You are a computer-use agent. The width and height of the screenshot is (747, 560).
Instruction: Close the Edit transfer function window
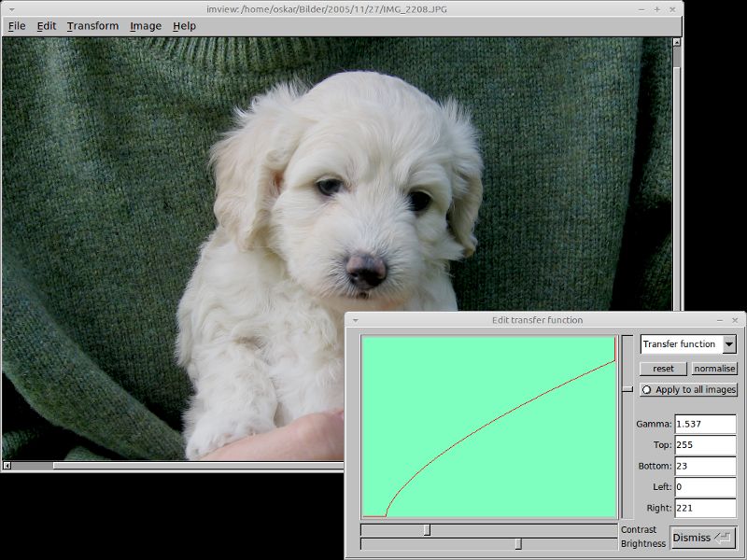[x=735, y=320]
